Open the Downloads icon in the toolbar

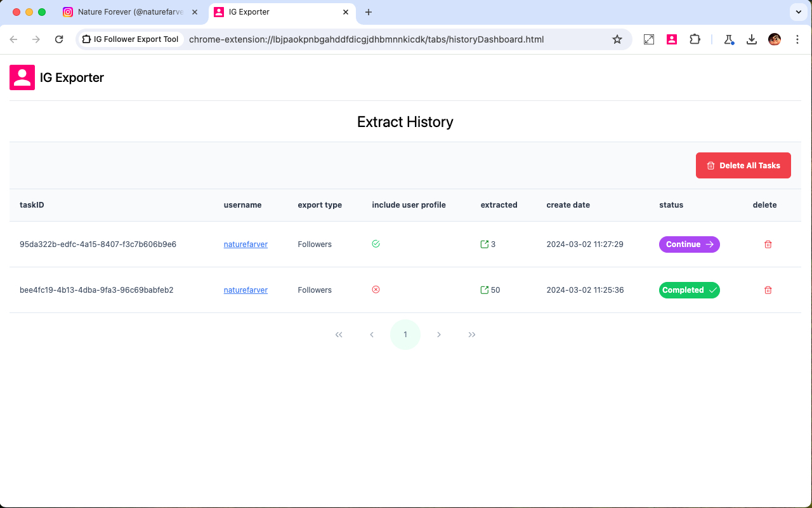coord(752,39)
